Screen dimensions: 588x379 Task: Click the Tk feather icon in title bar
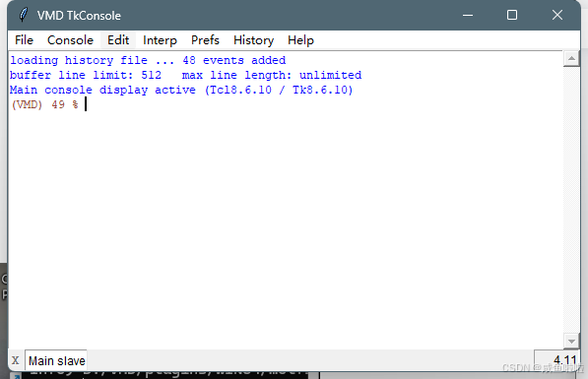24,15
